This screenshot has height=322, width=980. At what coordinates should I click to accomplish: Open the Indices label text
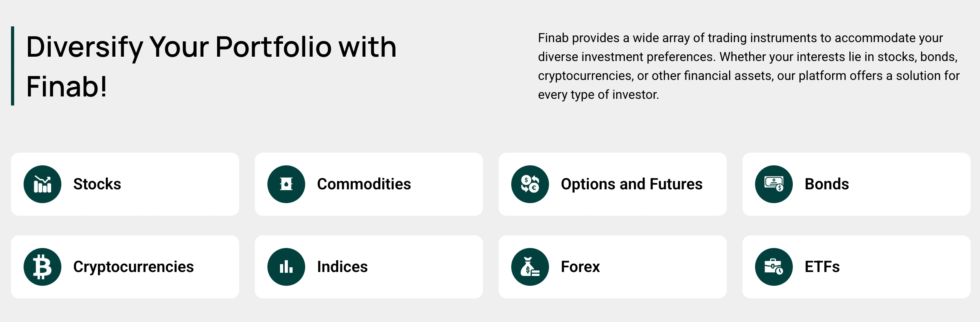tap(342, 267)
